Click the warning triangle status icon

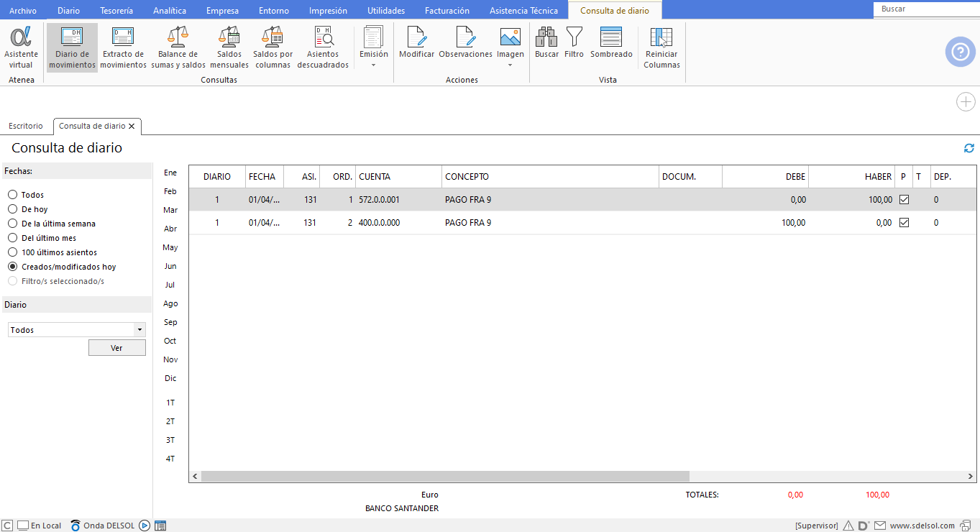point(848,526)
